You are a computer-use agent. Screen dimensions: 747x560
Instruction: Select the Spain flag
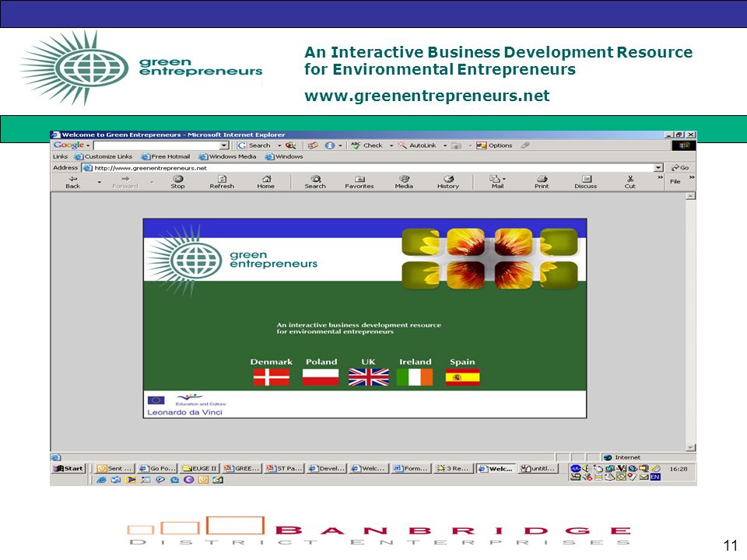[462, 377]
